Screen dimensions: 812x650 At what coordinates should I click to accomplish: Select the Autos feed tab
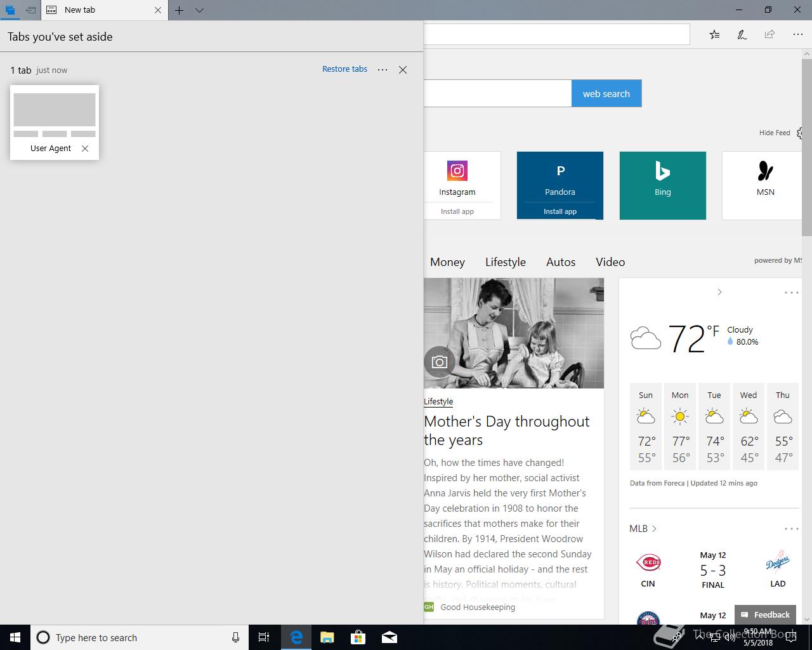tap(561, 262)
